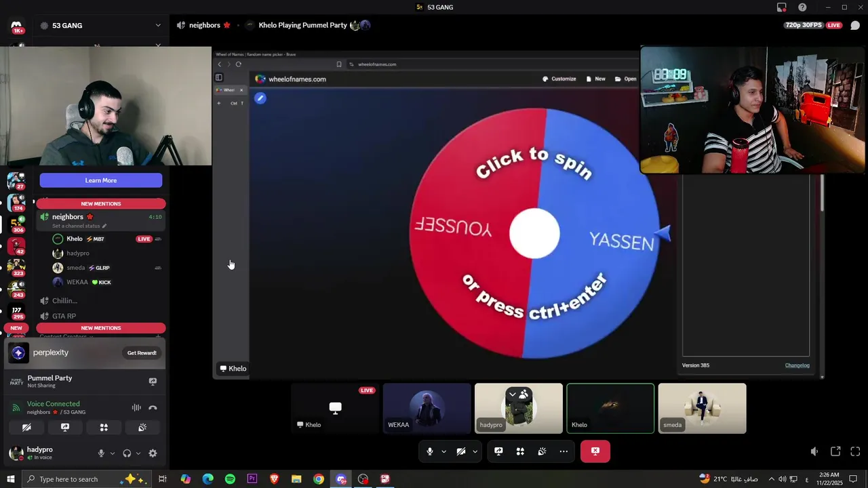This screenshot has height=488, width=868.
Task: Open Discord direct messages home icon
Action: tap(16, 26)
